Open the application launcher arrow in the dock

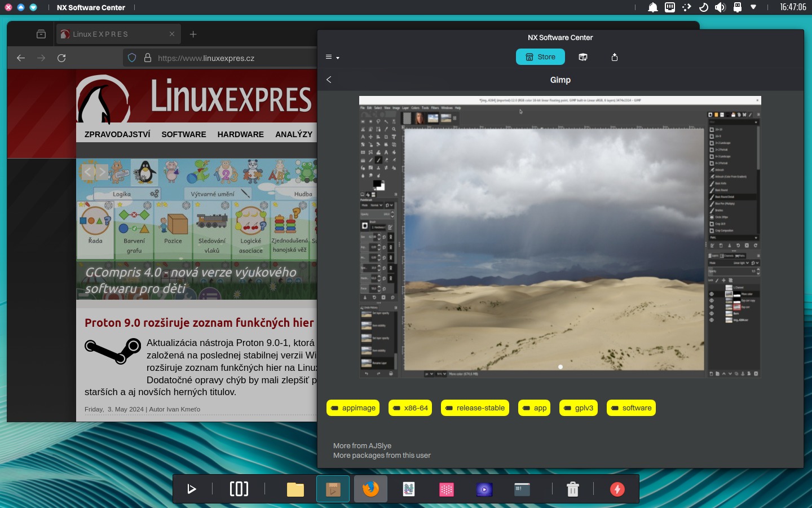191,489
